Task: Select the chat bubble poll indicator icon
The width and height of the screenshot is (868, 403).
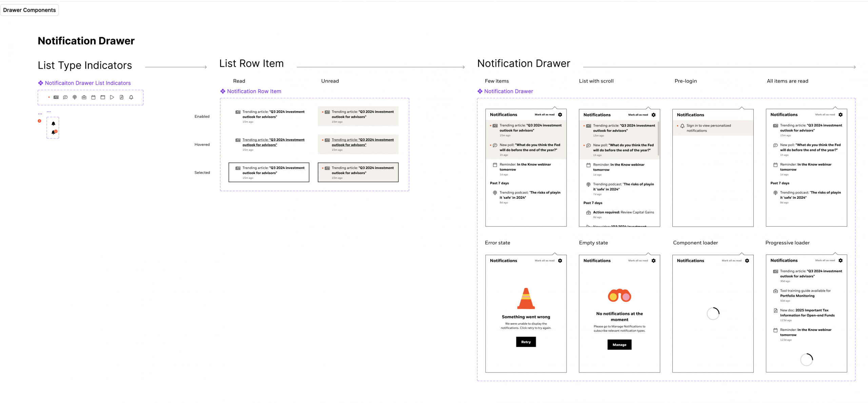Action: point(65,97)
